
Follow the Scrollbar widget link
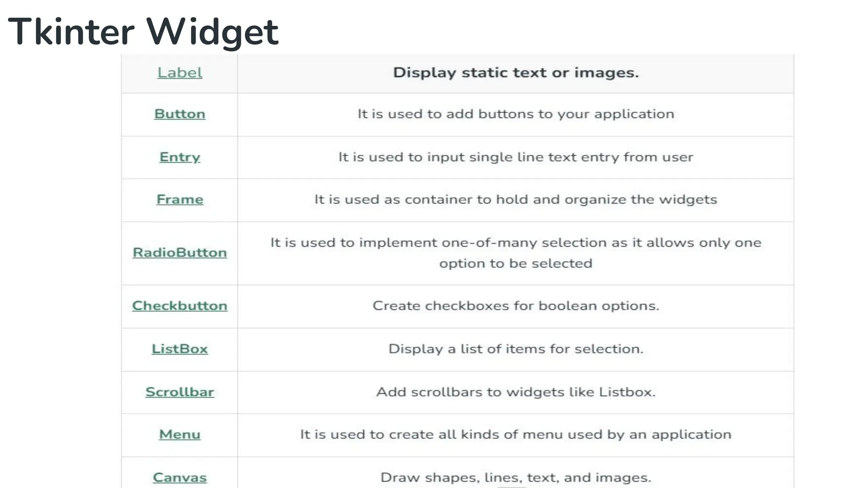pyautogui.click(x=180, y=392)
